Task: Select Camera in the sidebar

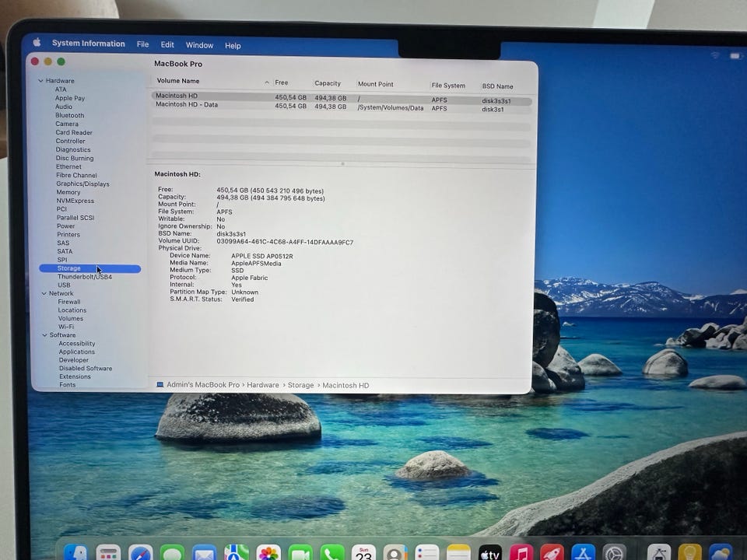Action: coord(67,124)
